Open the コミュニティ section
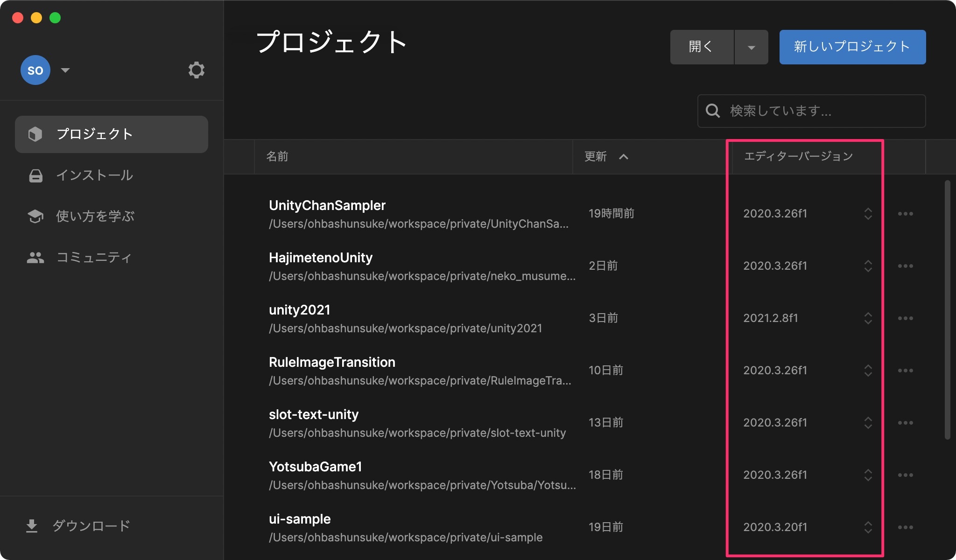 tap(112, 257)
